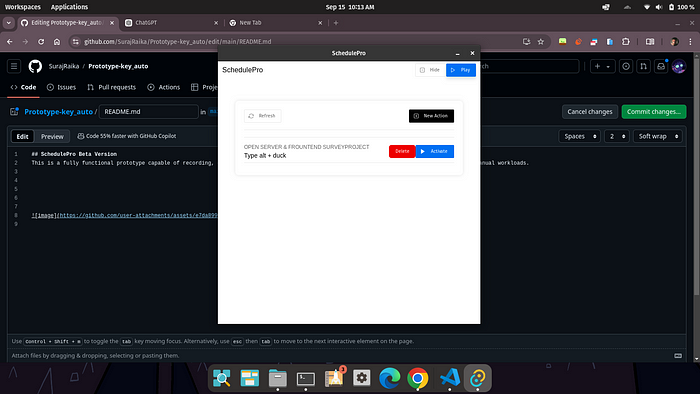Open the Soft wrap dropdown

(658, 136)
